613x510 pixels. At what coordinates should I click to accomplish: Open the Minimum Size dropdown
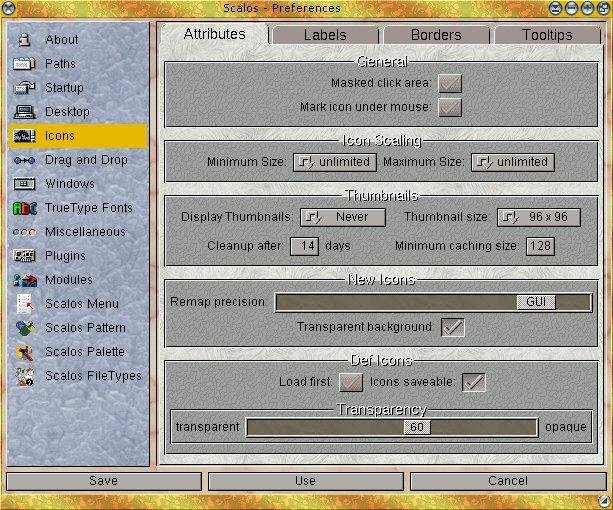point(335,162)
